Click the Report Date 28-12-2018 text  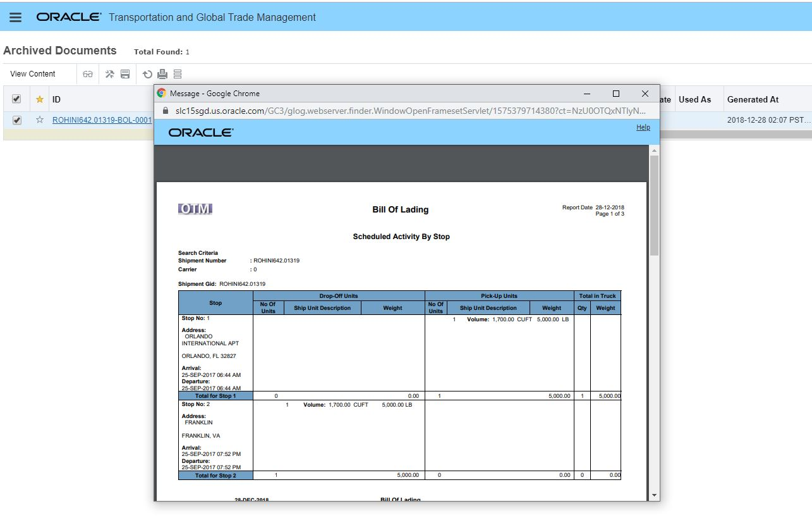tap(593, 207)
